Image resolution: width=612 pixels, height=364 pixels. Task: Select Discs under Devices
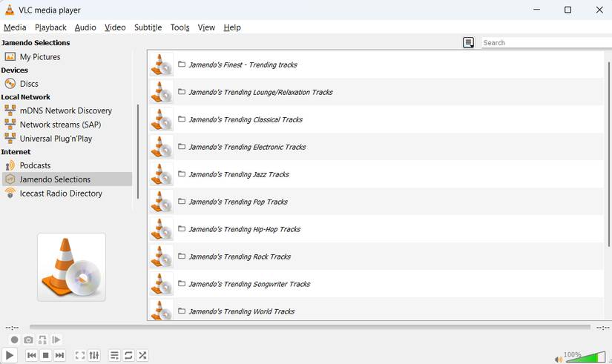[67, 84]
